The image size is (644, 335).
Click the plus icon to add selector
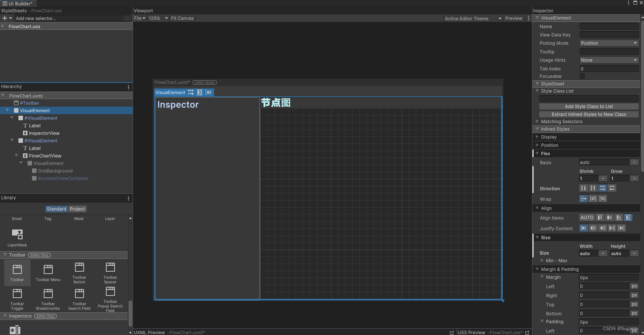(5, 18)
